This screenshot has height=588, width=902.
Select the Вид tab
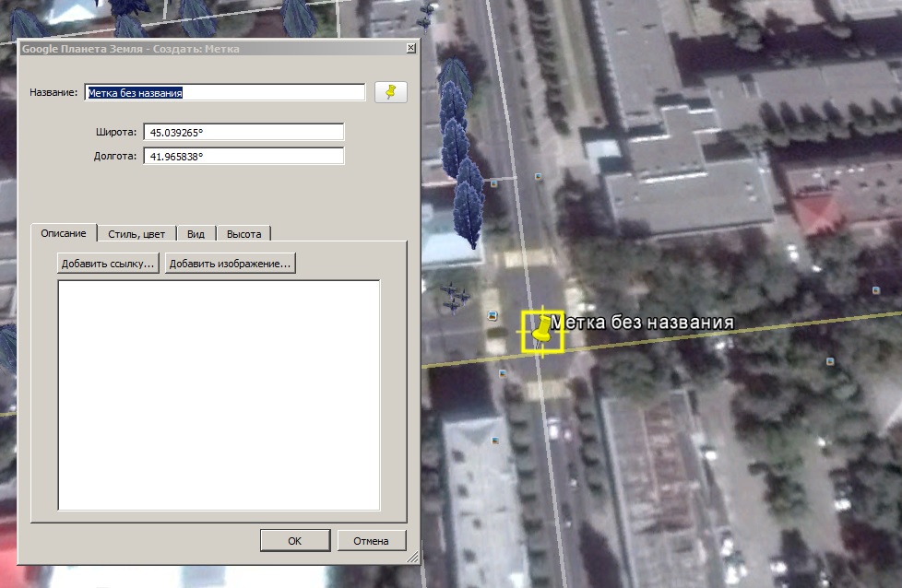point(196,234)
